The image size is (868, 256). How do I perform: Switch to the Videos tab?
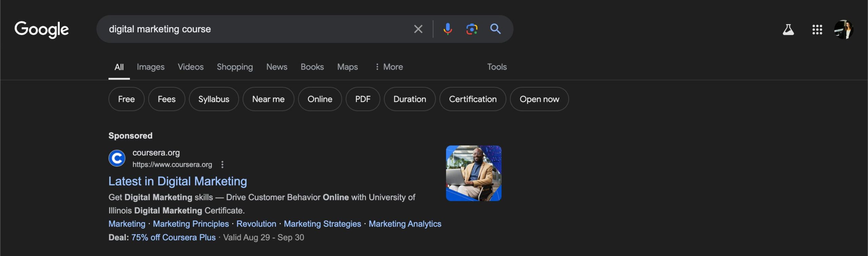tap(191, 67)
